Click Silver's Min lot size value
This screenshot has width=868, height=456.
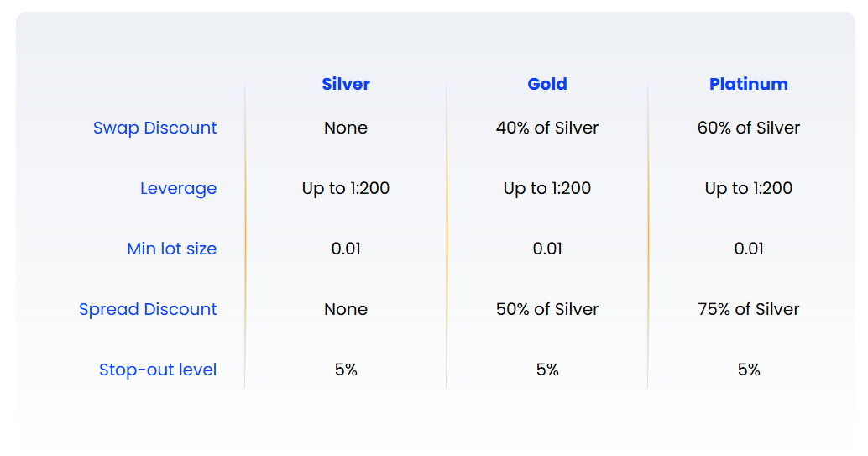click(x=346, y=249)
